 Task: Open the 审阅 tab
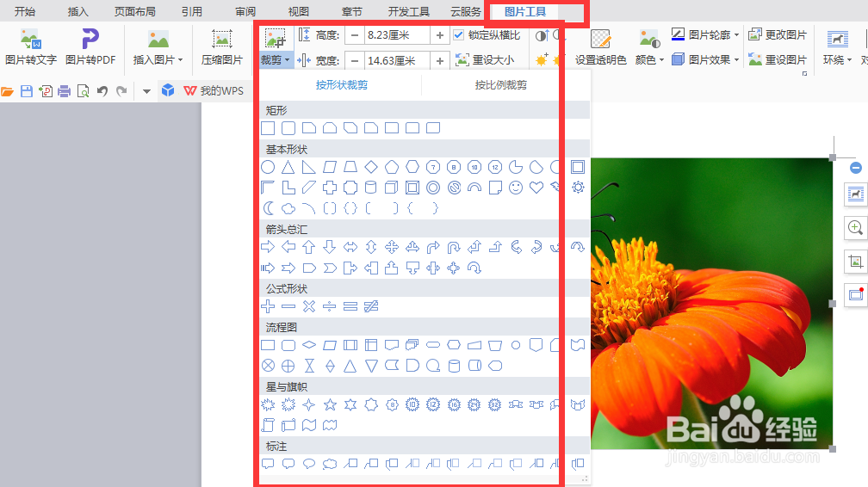coord(245,12)
